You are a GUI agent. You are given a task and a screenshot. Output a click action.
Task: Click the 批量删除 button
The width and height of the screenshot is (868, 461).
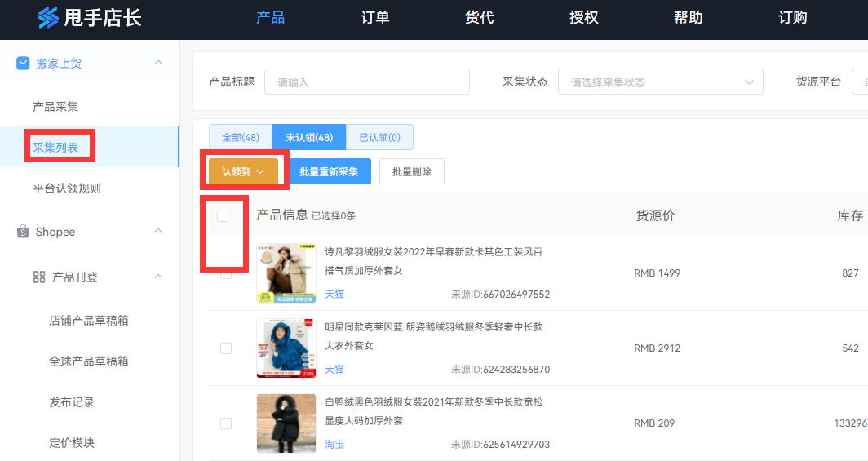[x=411, y=171]
